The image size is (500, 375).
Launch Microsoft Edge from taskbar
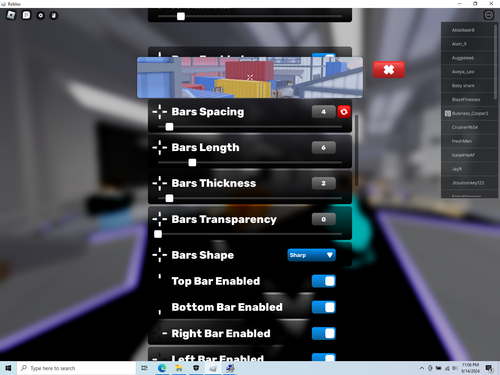pyautogui.click(x=162, y=368)
